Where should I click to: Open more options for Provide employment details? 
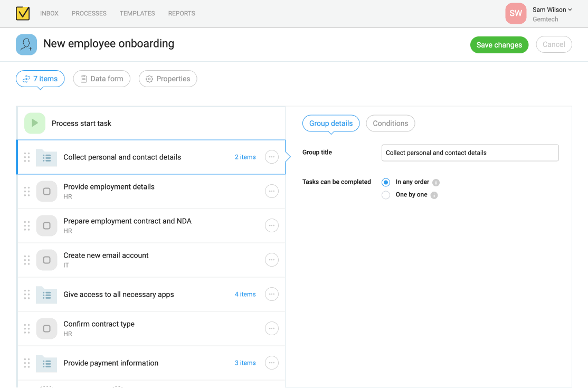[x=271, y=191]
